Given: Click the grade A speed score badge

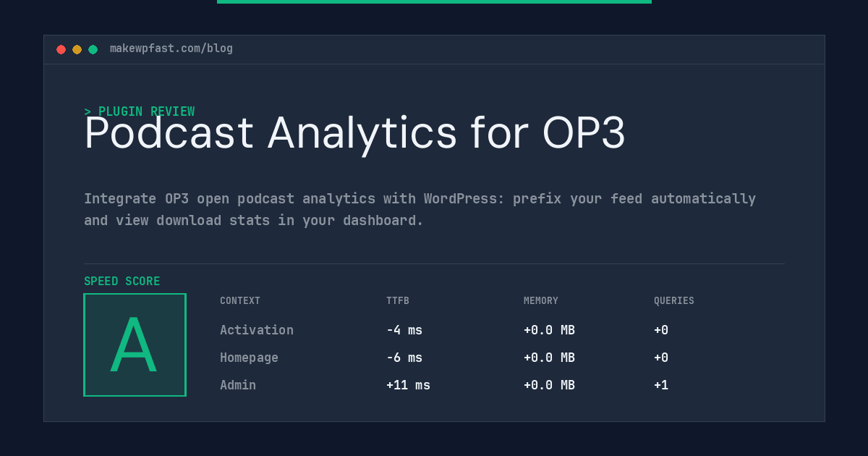Looking at the screenshot, I should tap(135, 345).
